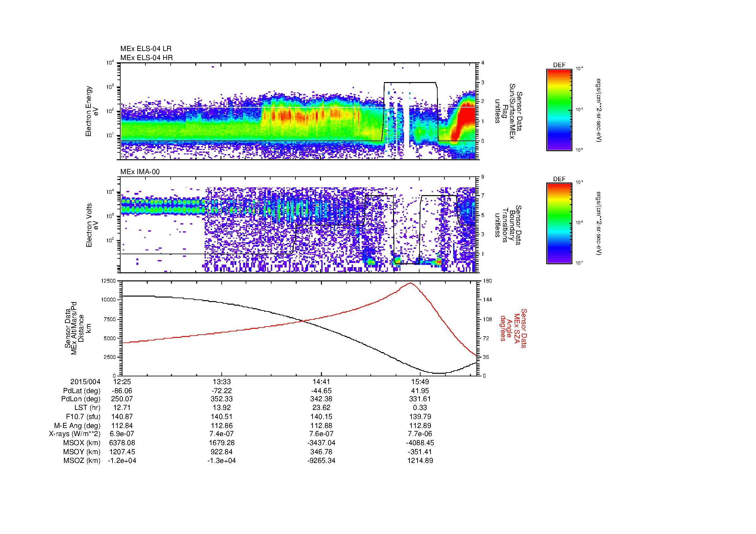Click the PdLat value 41.95
The width and height of the screenshot is (756, 534).
tap(420, 391)
